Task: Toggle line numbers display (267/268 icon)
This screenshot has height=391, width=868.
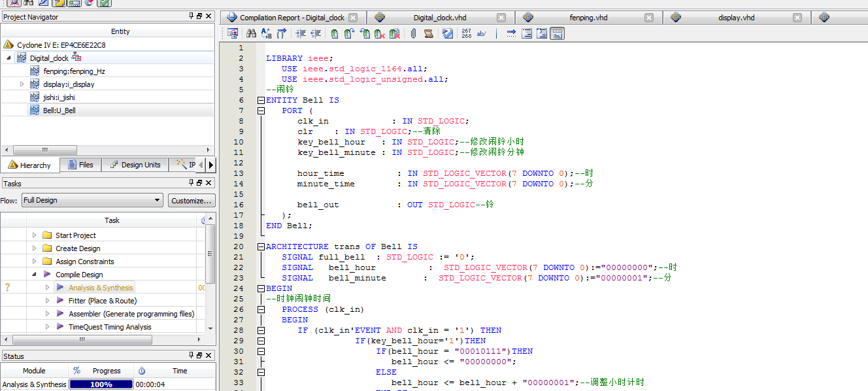Action: coord(467,33)
